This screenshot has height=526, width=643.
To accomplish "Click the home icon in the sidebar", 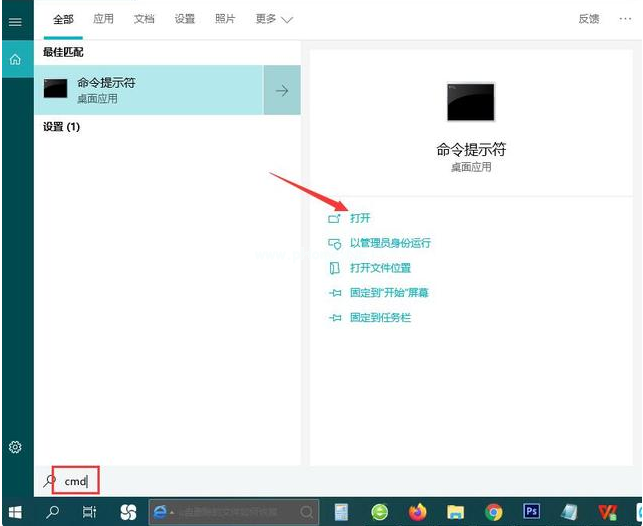I will tap(15, 60).
